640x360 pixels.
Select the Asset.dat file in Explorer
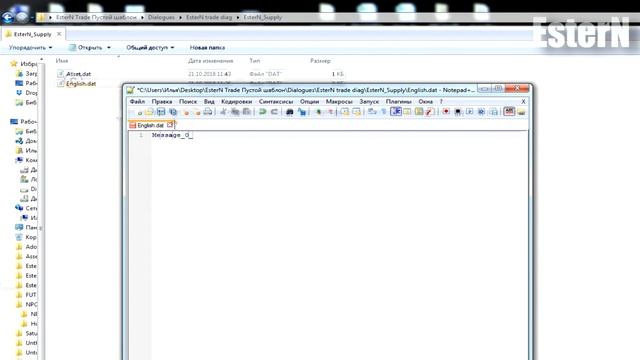point(78,74)
